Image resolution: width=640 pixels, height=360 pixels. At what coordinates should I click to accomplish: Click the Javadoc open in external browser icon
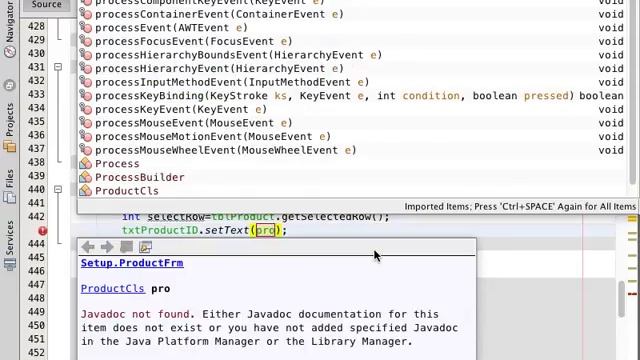point(127,247)
